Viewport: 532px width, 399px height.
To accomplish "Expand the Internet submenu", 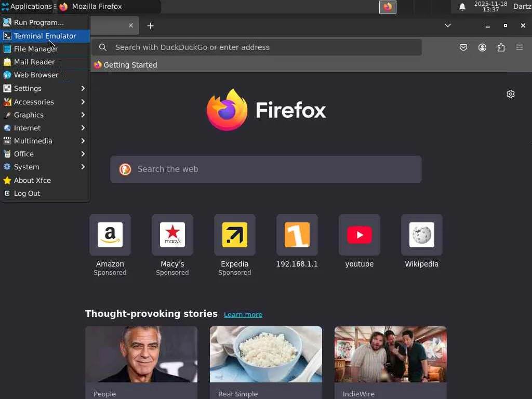I will click(x=45, y=128).
